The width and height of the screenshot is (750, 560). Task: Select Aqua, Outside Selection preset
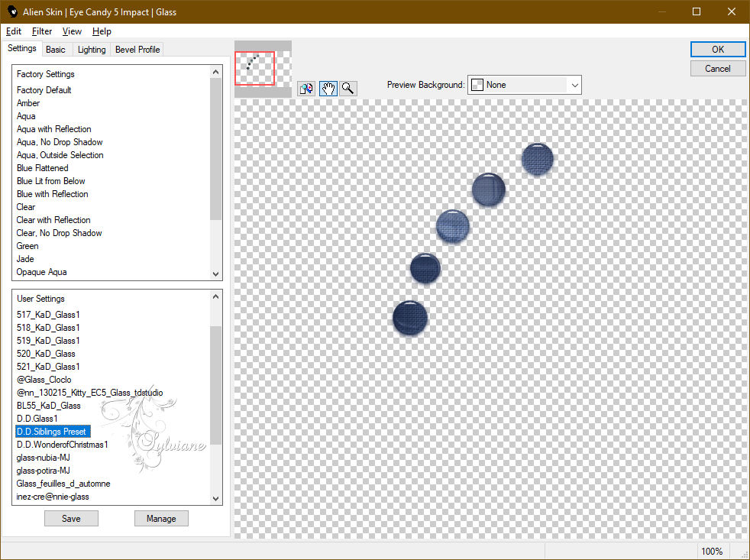[60, 155]
